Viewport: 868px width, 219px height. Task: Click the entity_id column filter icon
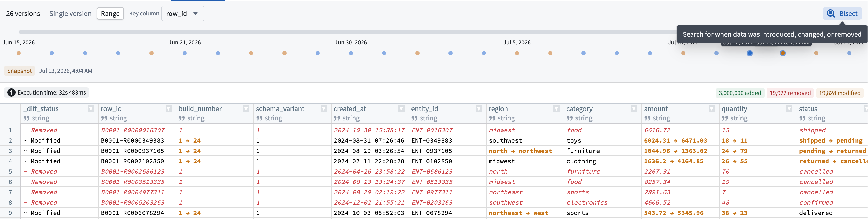[x=479, y=109]
